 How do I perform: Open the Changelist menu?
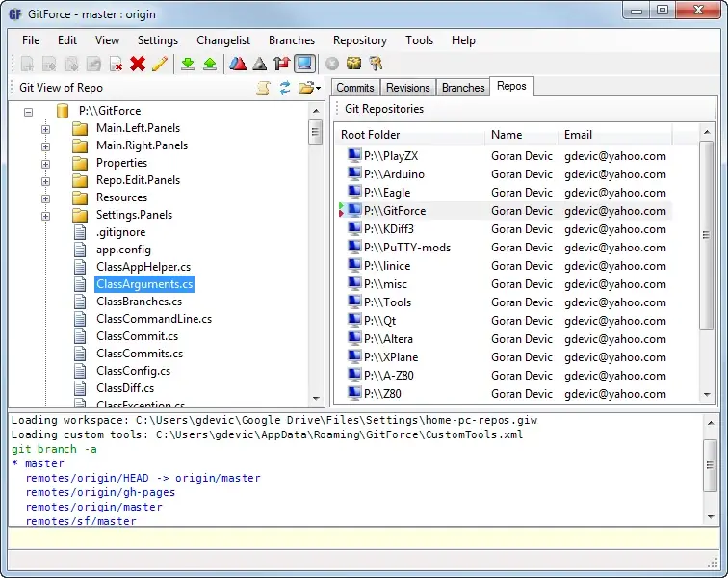pyautogui.click(x=223, y=40)
